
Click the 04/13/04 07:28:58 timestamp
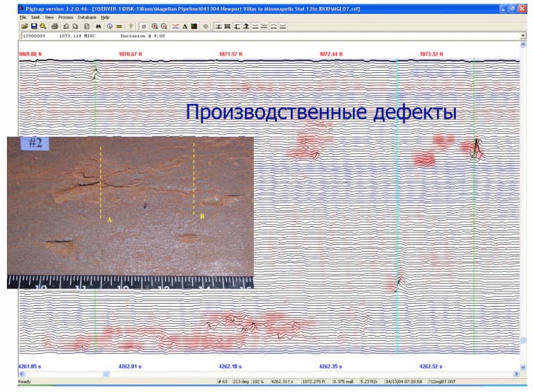point(404,382)
